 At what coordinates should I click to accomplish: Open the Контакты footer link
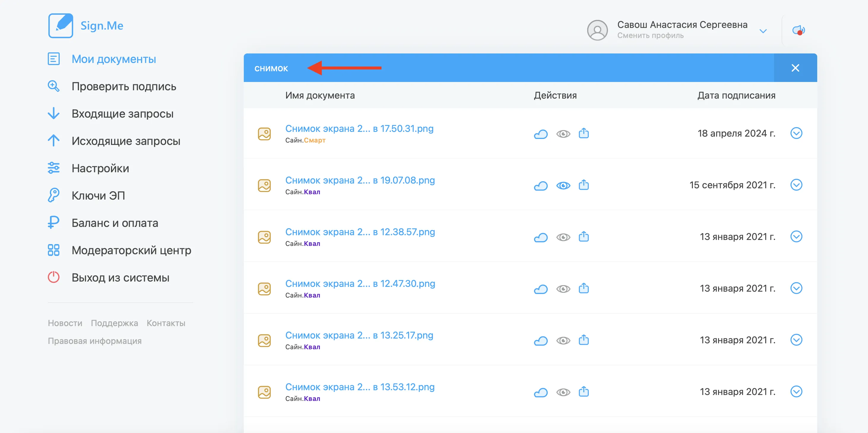[166, 323]
